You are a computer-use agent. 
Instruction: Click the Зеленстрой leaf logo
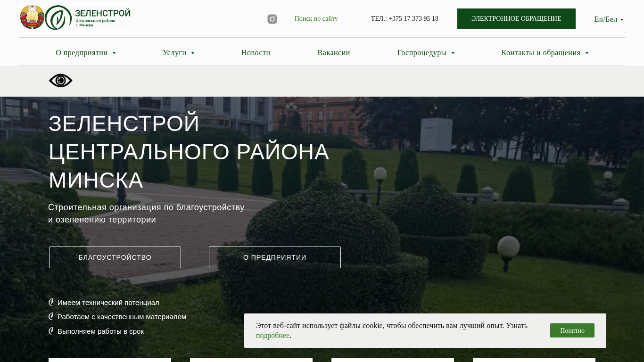click(58, 17)
